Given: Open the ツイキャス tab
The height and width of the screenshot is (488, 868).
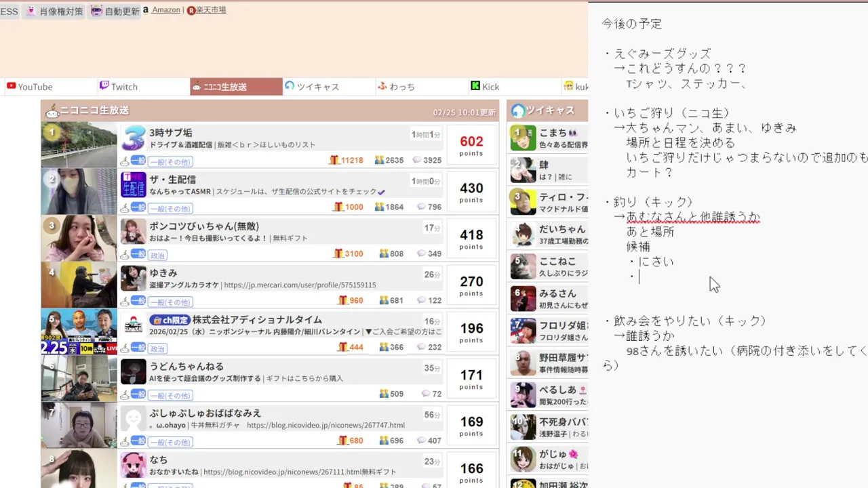Looking at the screenshot, I should 329,87.
